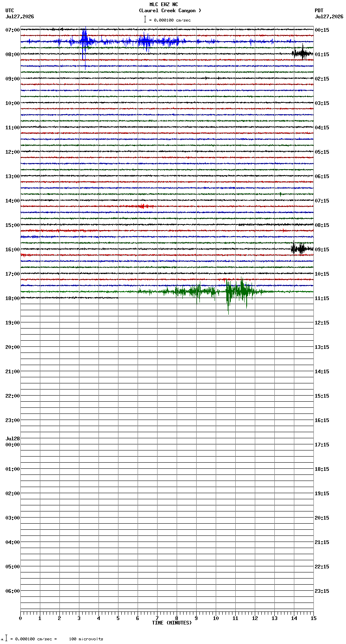The height and width of the screenshot is (644, 346).
Task: Click the Jul28 date label on left axis
Action: coord(13,439)
